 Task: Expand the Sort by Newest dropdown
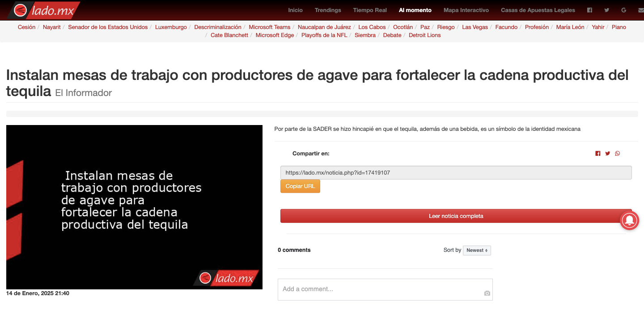click(477, 251)
